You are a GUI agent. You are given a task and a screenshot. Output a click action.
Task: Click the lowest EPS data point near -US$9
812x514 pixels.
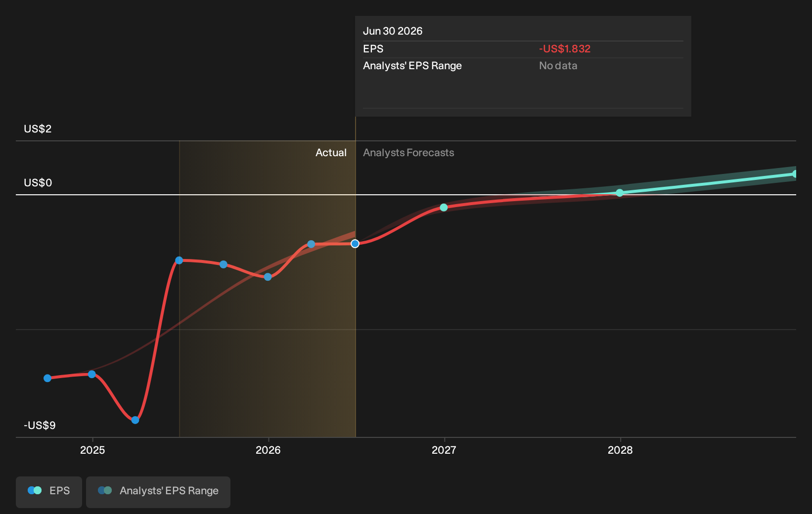pos(135,420)
